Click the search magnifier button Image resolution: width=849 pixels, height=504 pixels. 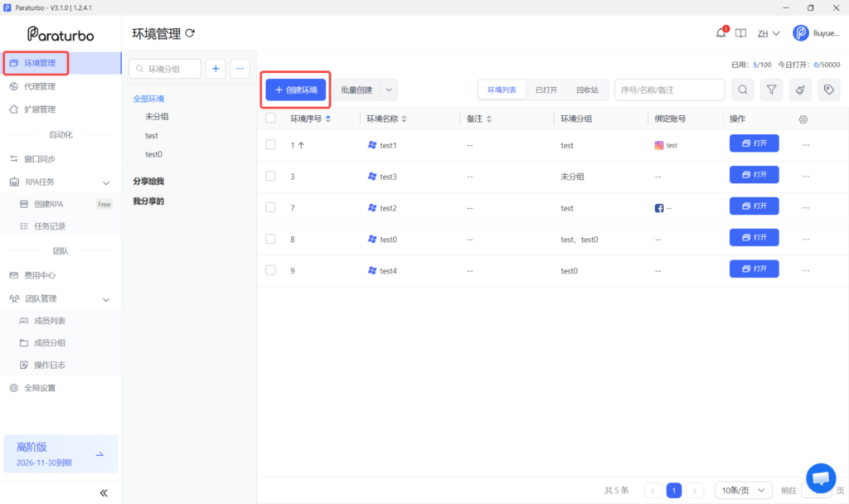point(743,90)
